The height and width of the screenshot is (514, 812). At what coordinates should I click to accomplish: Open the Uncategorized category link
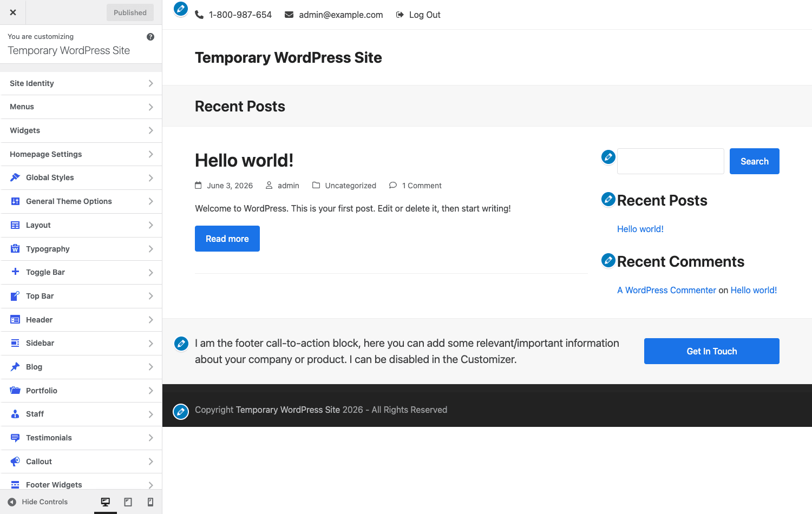click(350, 186)
